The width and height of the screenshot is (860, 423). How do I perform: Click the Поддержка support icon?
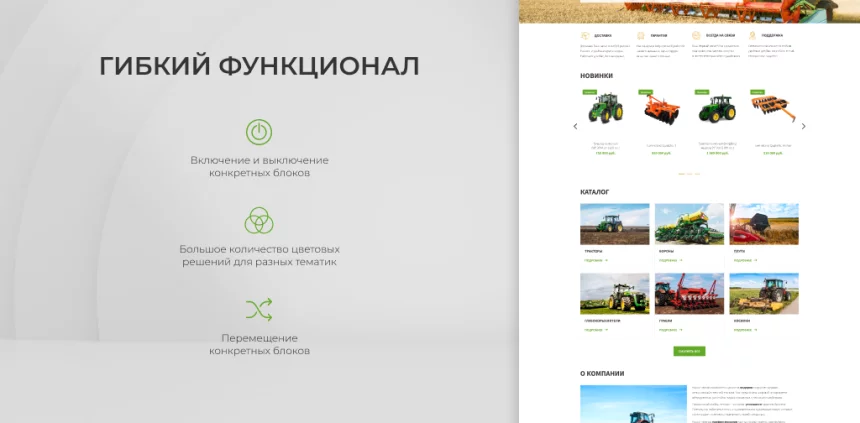[753, 35]
